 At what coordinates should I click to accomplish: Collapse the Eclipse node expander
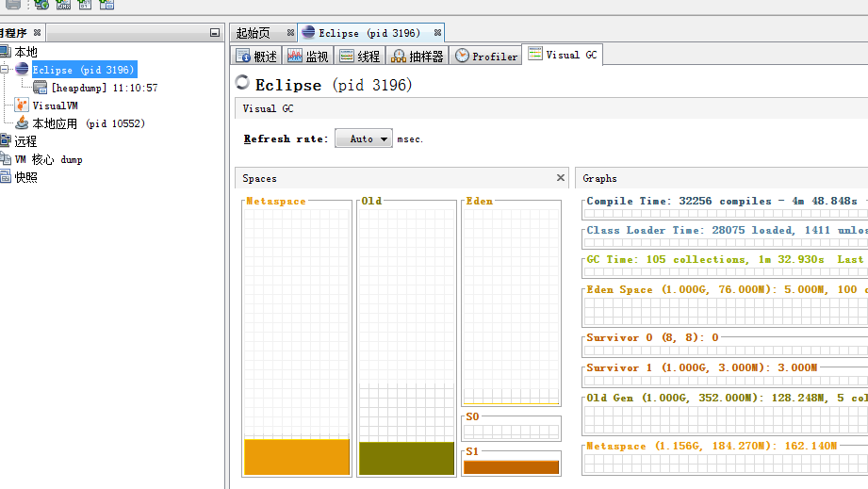pyautogui.click(x=4, y=69)
